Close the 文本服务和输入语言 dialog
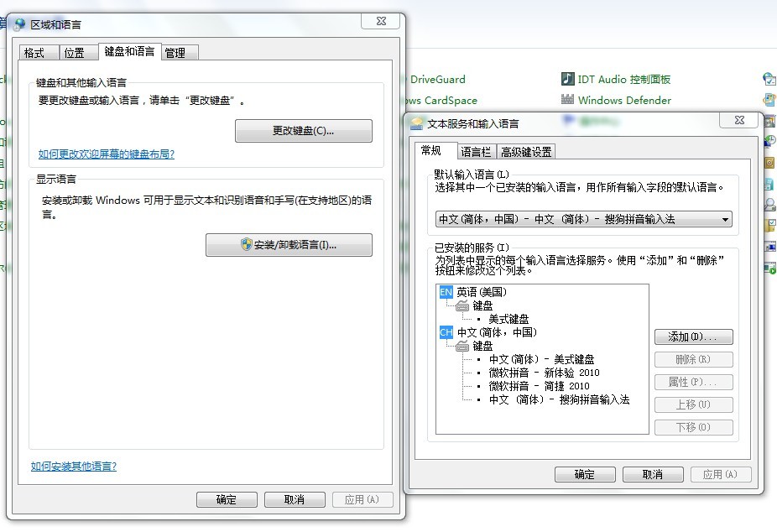This screenshot has width=777, height=532. click(x=739, y=120)
